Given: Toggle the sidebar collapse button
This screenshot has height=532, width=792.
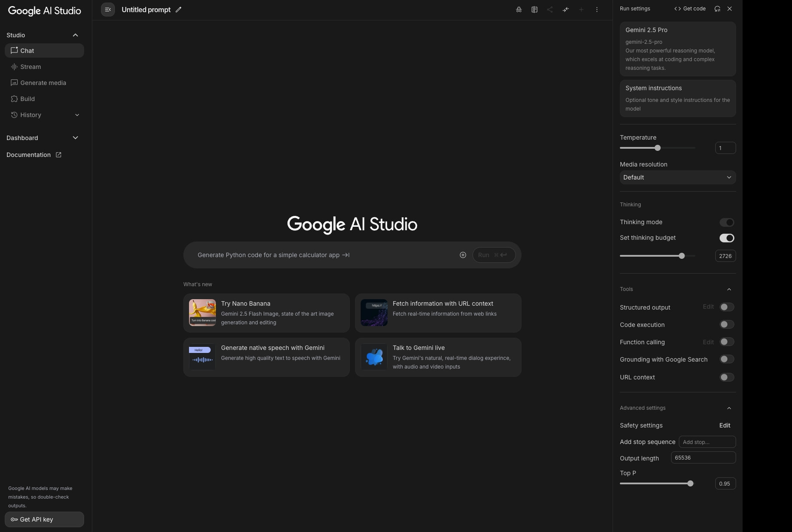Looking at the screenshot, I should pyautogui.click(x=108, y=10).
